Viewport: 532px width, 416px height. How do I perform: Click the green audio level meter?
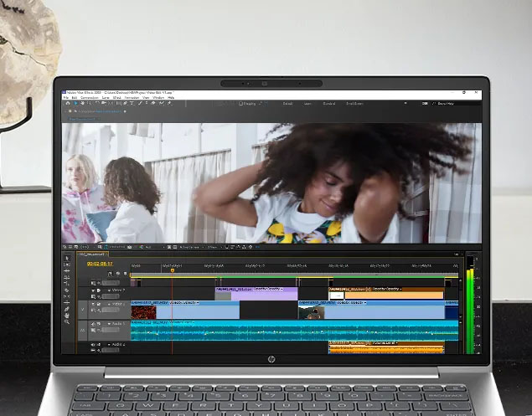(470, 311)
